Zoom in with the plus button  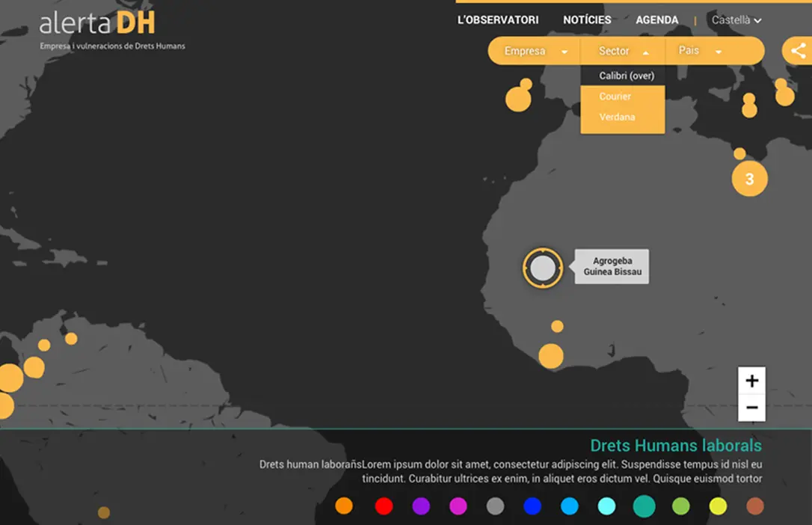coord(751,381)
